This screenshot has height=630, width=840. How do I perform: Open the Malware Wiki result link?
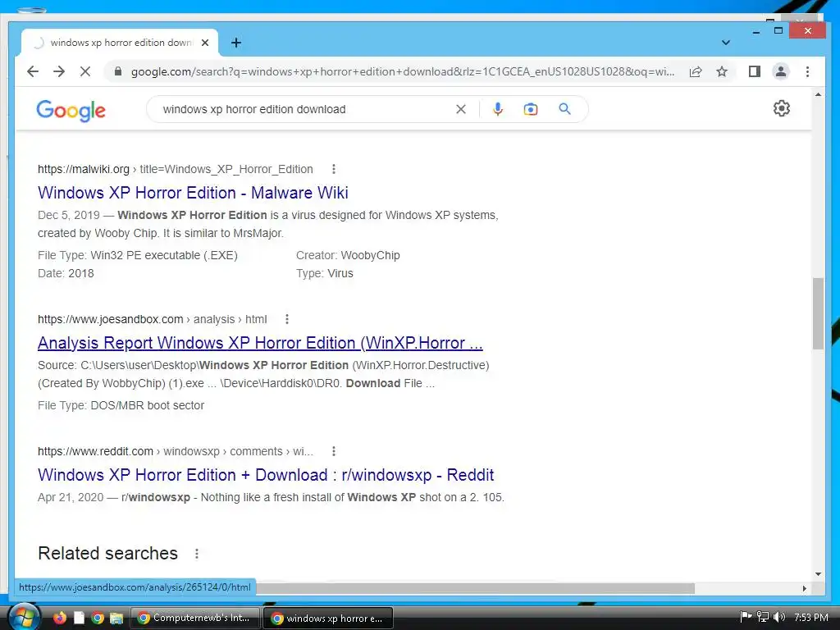coord(193,193)
